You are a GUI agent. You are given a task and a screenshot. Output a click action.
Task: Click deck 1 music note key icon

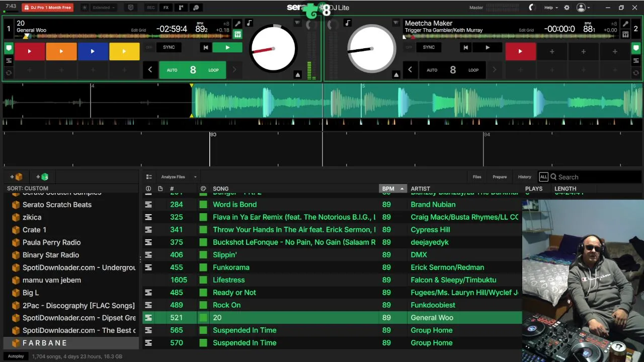point(249,23)
